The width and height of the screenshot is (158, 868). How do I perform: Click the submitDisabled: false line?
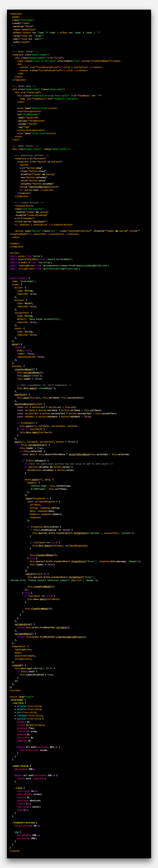31,357
